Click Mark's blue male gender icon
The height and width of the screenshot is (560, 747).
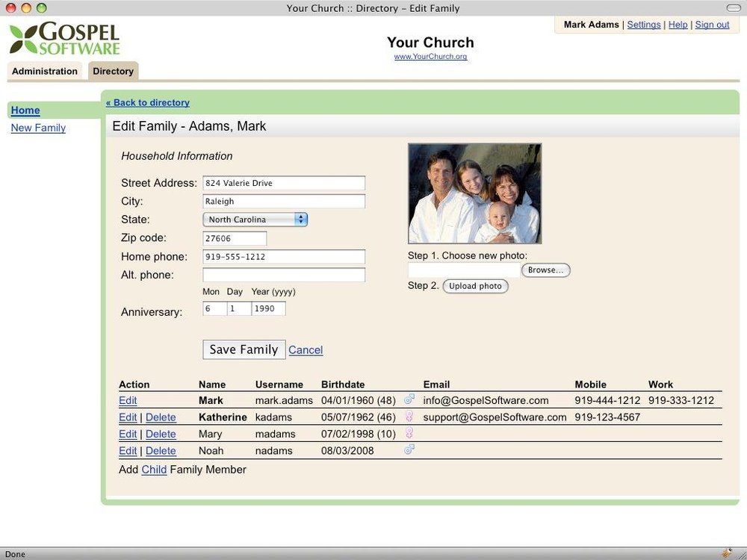(x=409, y=399)
